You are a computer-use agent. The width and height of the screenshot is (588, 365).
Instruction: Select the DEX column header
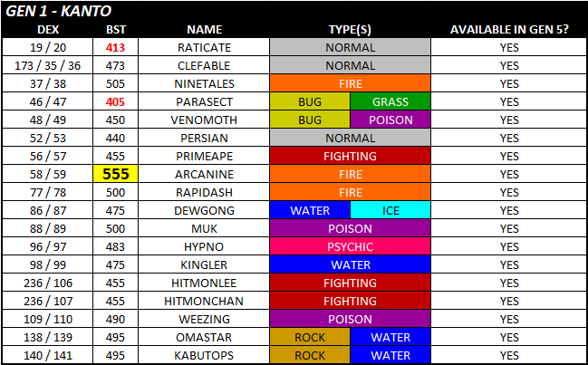point(47,30)
